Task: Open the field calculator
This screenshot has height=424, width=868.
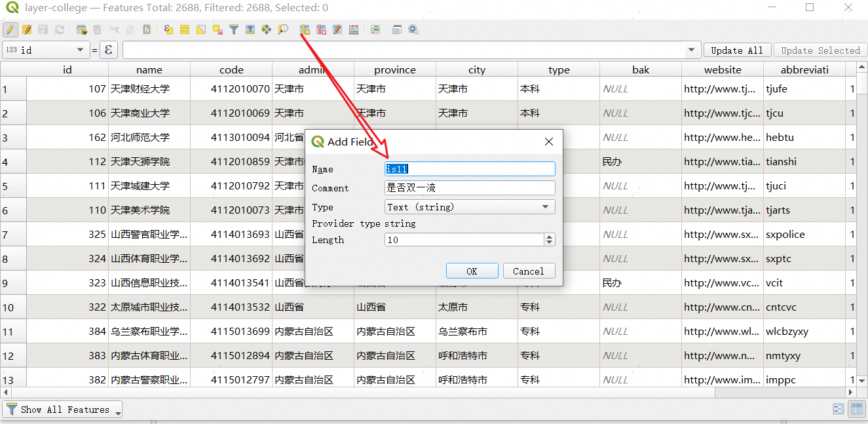Action: click(354, 29)
